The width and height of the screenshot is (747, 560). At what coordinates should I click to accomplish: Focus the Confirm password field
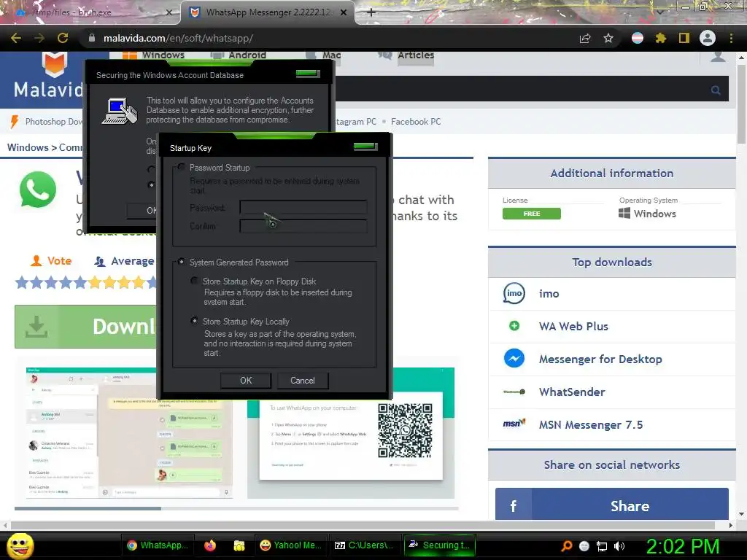(x=303, y=226)
